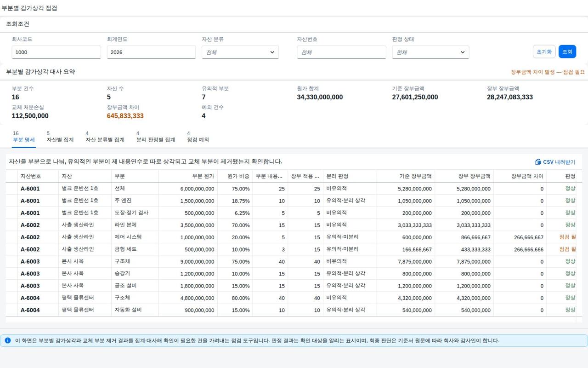Click the 부분 column header
Screen dimensions: 588x368
click(135, 176)
